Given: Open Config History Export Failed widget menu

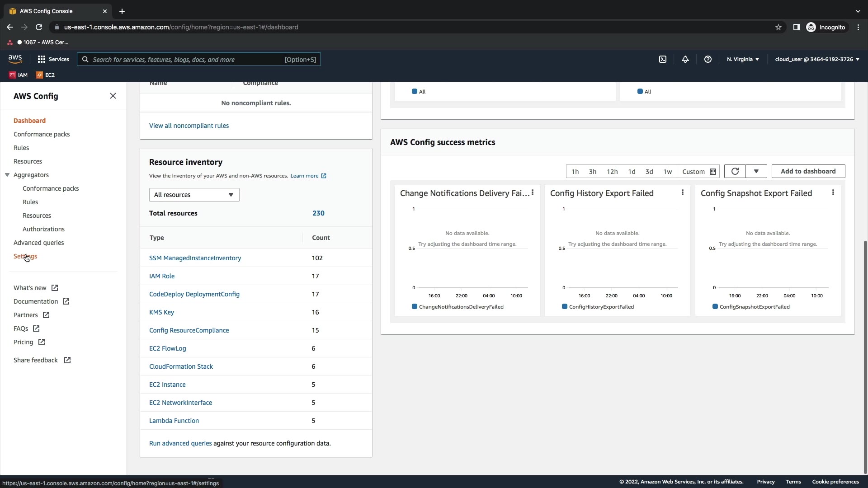Looking at the screenshot, I should 682,193.
